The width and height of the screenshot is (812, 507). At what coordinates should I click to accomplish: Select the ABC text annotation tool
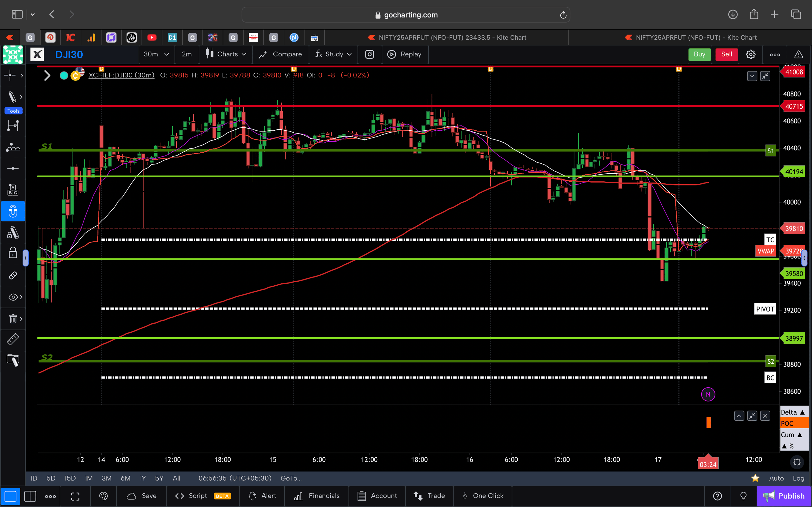[13, 190]
